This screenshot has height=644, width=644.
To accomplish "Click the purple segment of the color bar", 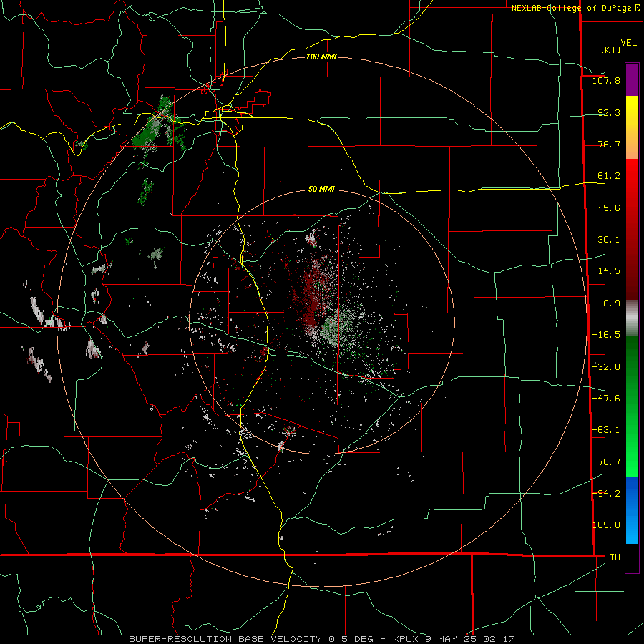I will pos(632,79).
